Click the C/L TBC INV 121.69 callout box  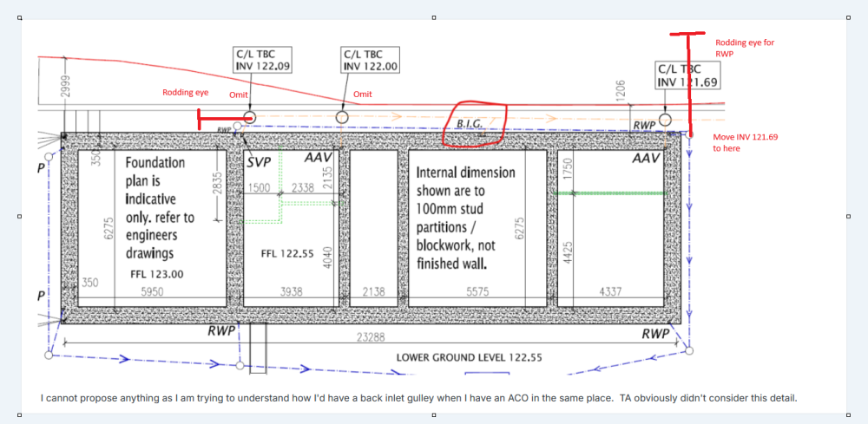click(687, 75)
